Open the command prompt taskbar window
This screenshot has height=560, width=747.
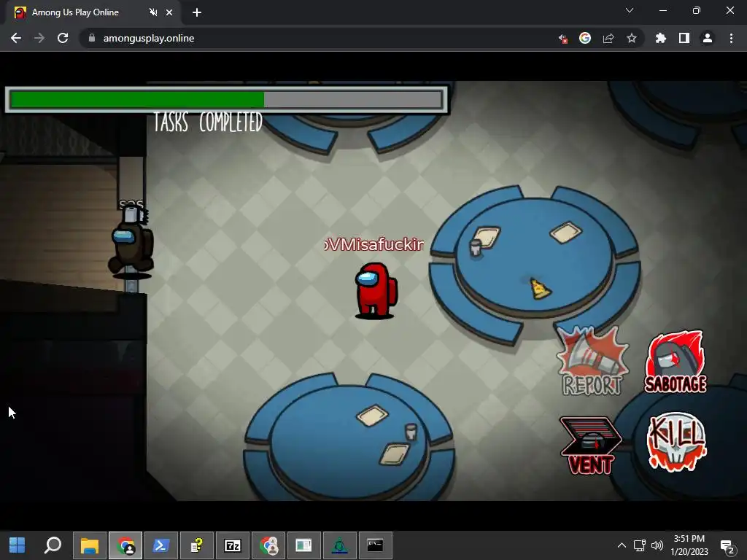click(x=376, y=545)
